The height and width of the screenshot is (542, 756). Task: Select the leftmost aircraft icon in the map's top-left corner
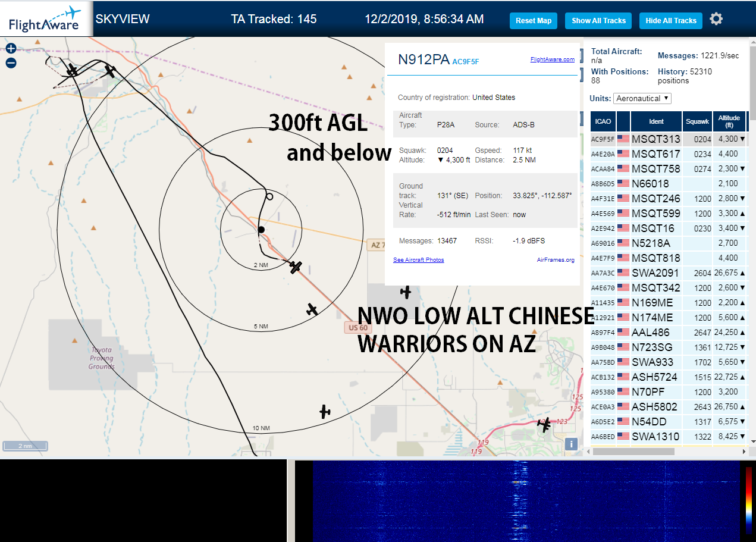72,70
